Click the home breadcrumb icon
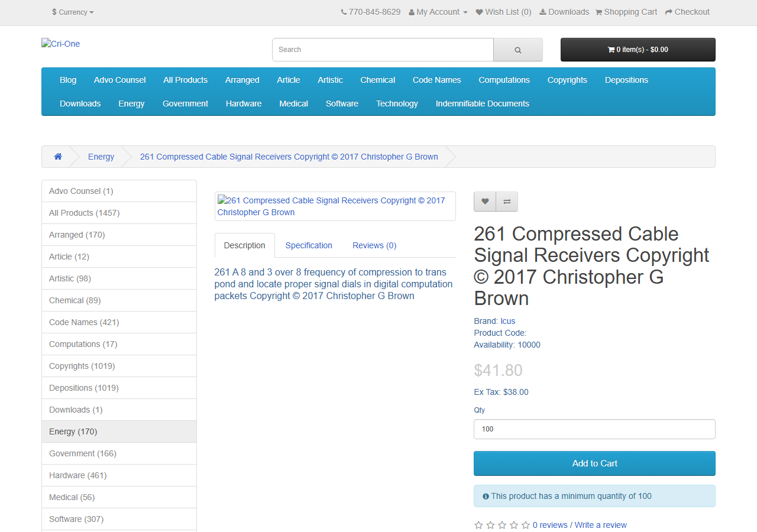 [58, 157]
